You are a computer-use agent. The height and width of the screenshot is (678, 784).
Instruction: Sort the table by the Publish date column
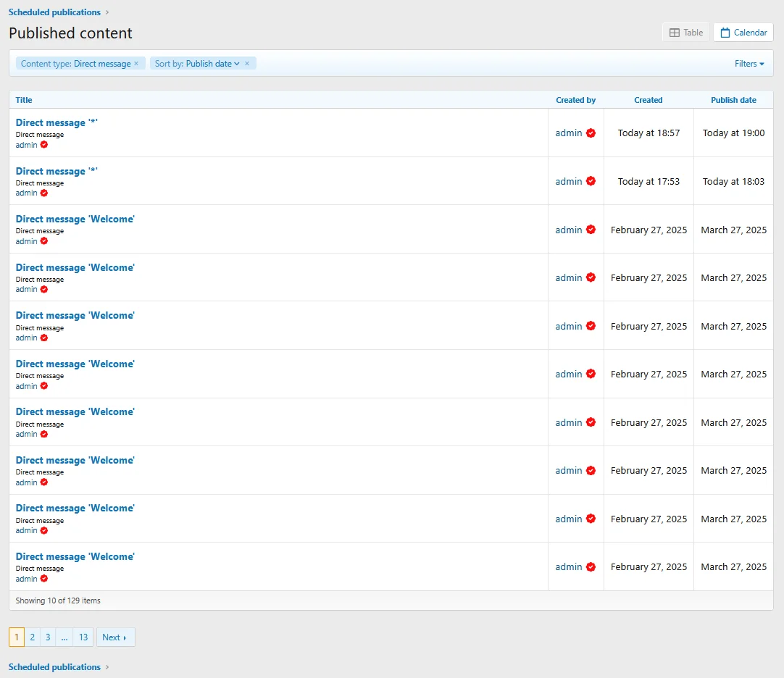(x=733, y=100)
